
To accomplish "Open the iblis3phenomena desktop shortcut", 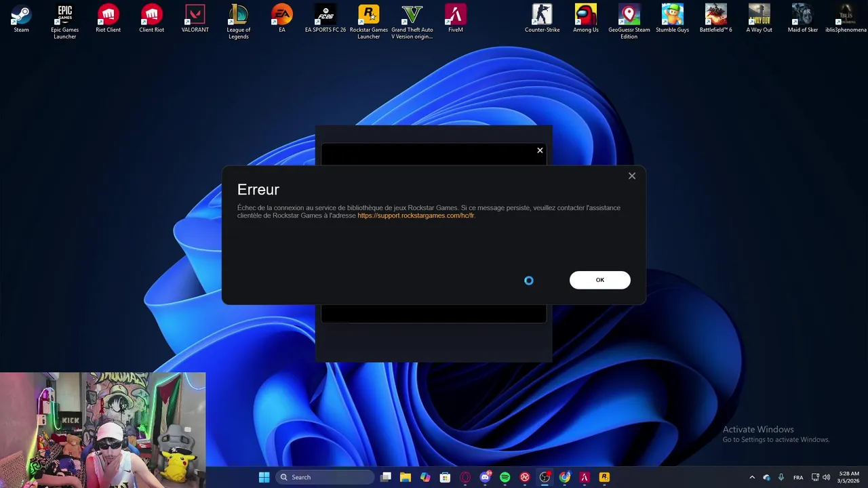I will (x=846, y=19).
